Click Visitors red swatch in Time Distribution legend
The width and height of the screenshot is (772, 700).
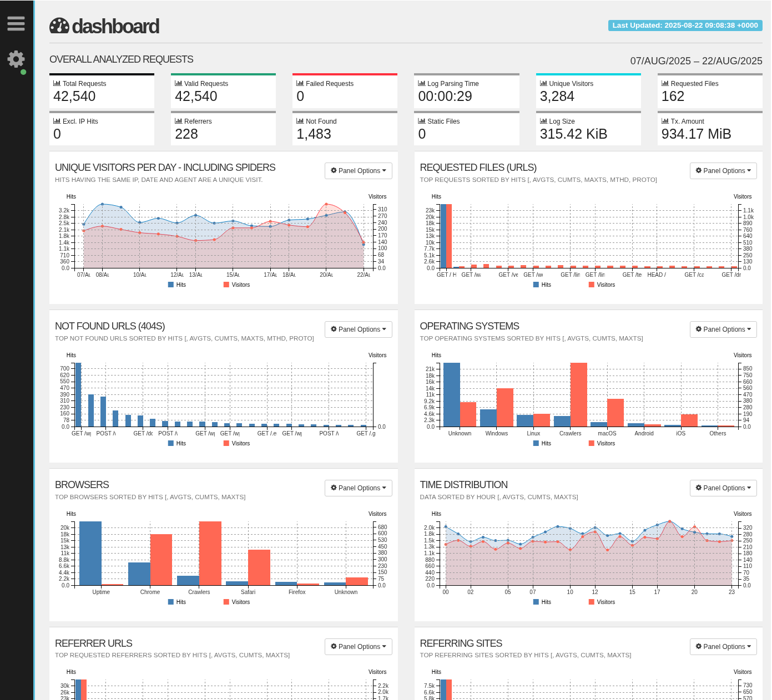(x=592, y=602)
